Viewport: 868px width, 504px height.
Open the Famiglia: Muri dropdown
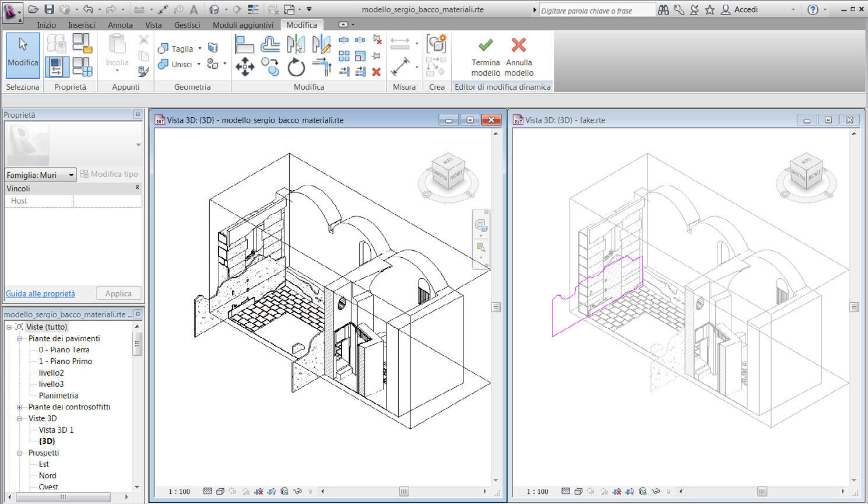41,175
